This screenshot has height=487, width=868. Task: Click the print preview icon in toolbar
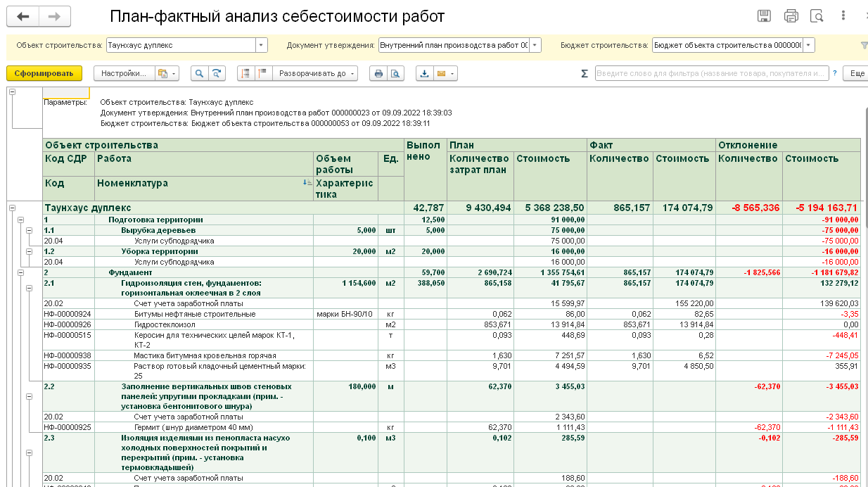click(x=396, y=73)
